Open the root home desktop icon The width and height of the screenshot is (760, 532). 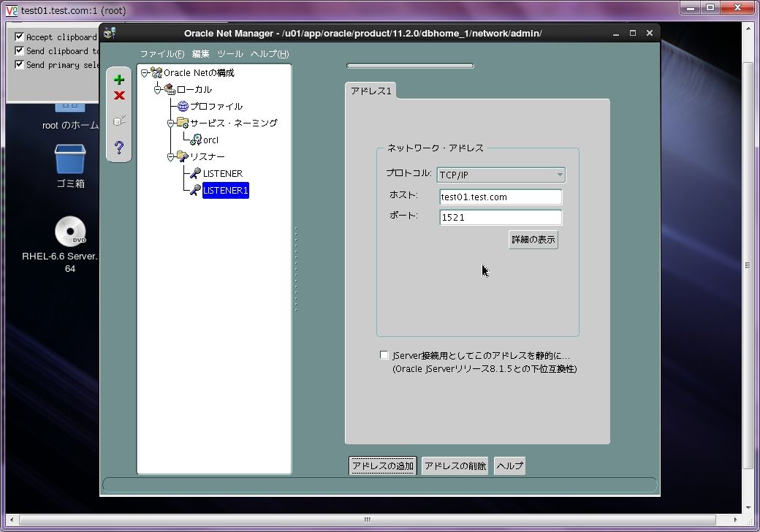point(70,107)
